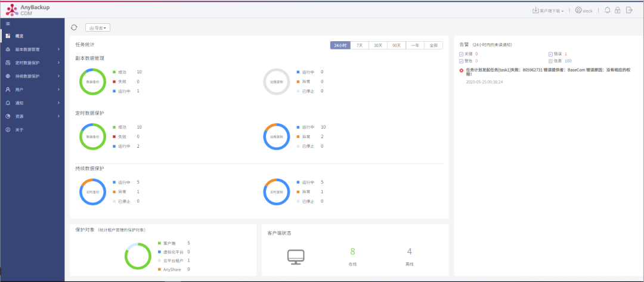Screen dimensions: 644x282
Task: Click the 副本数据管理 sidebar icon
Action: [8, 49]
